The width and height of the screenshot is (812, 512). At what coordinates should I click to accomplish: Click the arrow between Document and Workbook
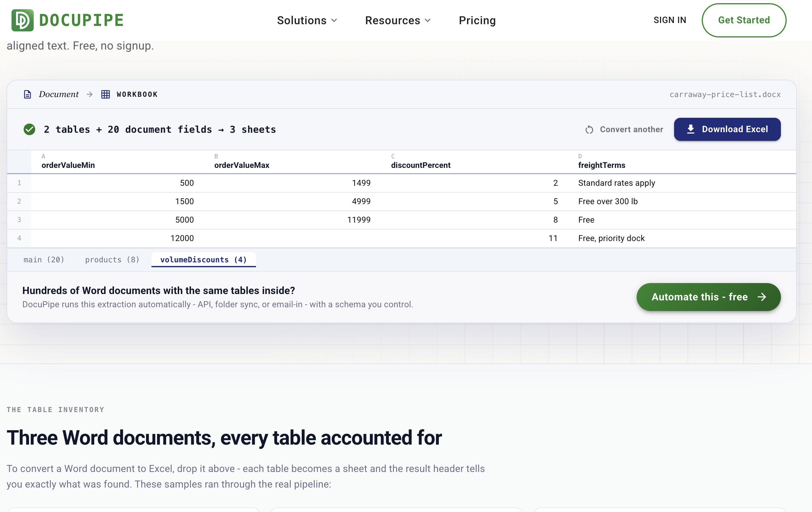coord(89,94)
